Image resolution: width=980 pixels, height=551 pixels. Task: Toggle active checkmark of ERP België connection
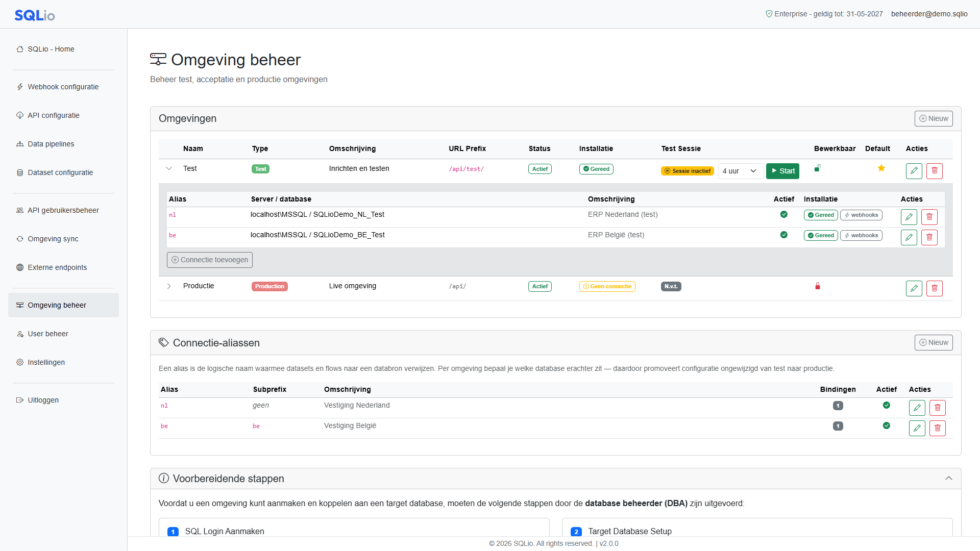pos(783,235)
